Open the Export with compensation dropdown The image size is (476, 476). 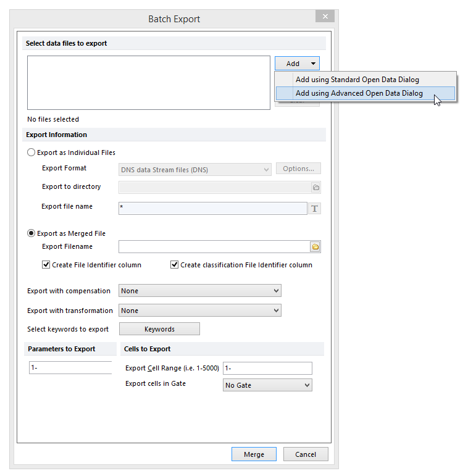[x=199, y=291]
